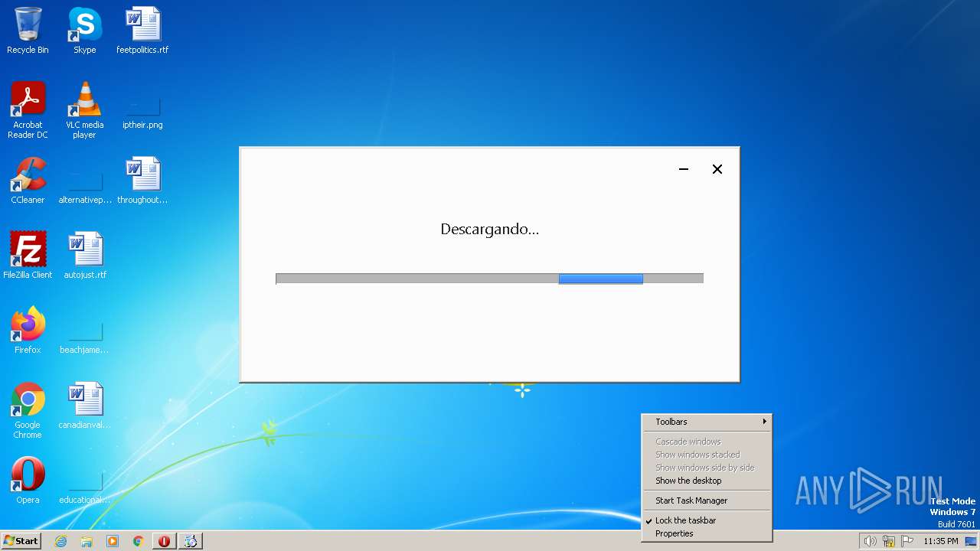Minimize the Descargando download window
The height and width of the screenshot is (551, 980).
pos(684,169)
